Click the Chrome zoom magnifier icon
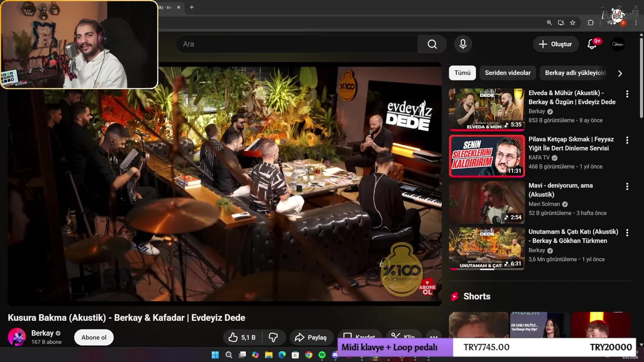The image size is (644, 362). click(549, 23)
